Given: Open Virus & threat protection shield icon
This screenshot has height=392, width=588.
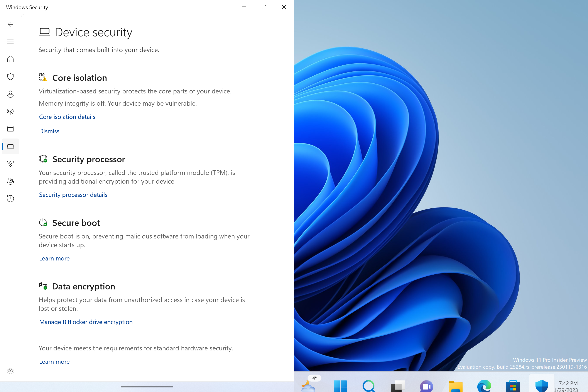Looking at the screenshot, I should pyautogui.click(x=10, y=76).
